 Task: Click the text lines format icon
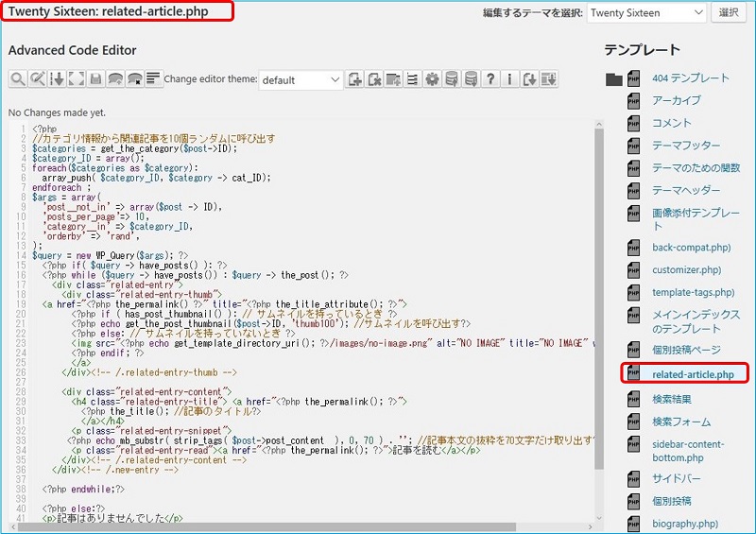click(154, 78)
